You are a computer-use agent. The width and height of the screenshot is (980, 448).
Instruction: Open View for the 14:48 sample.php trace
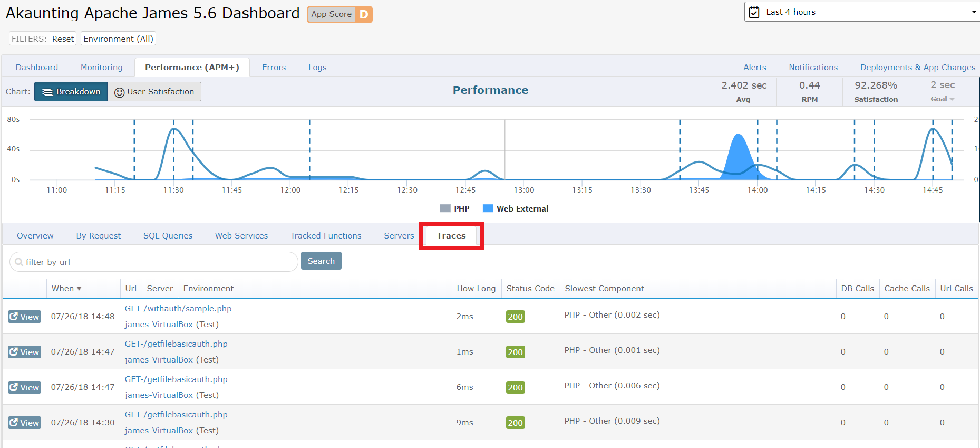pyautogui.click(x=25, y=317)
